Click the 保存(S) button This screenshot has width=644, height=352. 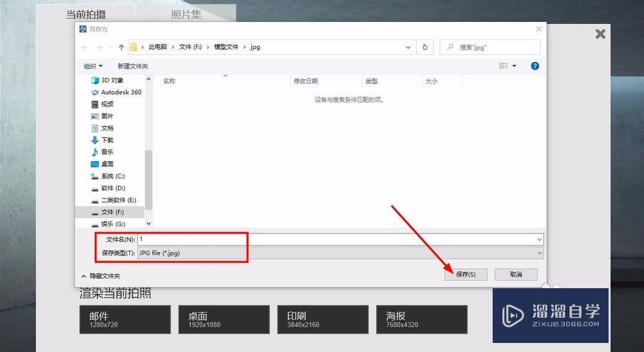(466, 274)
